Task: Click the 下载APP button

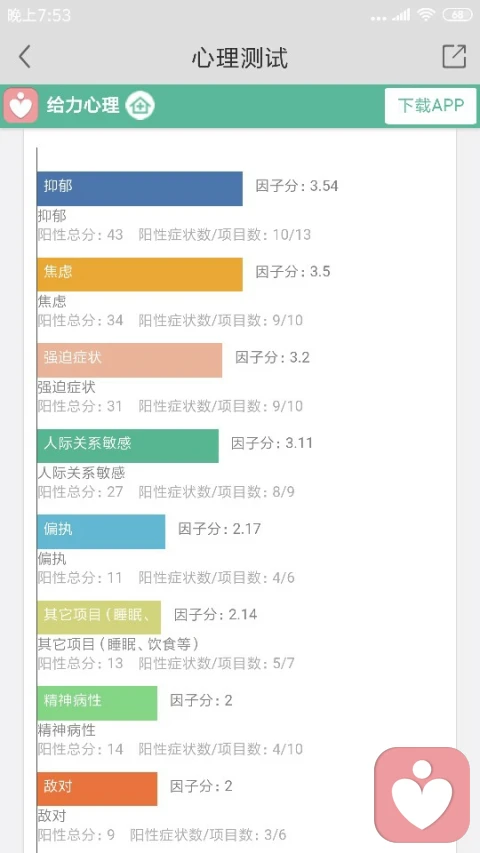Action: pyautogui.click(x=430, y=106)
